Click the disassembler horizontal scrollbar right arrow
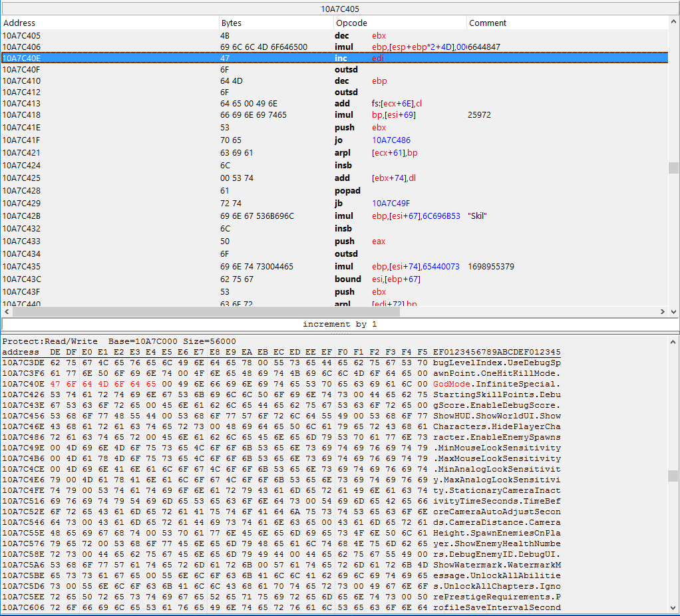The image size is (680, 616). click(x=662, y=311)
